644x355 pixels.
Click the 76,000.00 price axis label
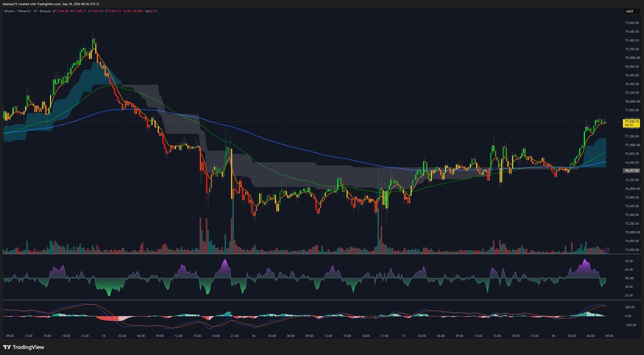click(632, 189)
